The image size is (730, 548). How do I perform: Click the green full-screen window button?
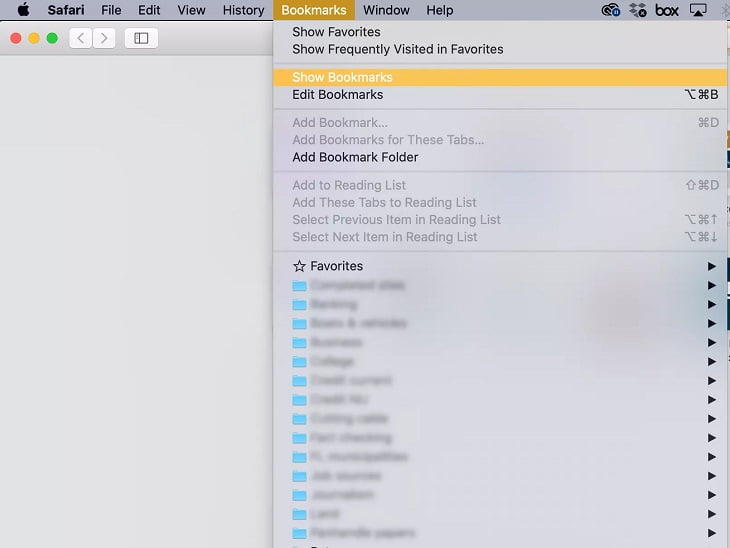point(52,38)
